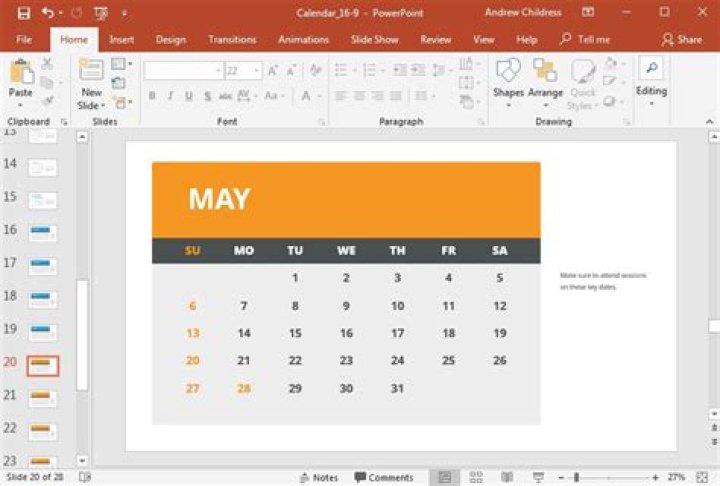Screen dimensions: 720x486
Task: Decrease the font size
Action: pyautogui.click(x=291, y=70)
